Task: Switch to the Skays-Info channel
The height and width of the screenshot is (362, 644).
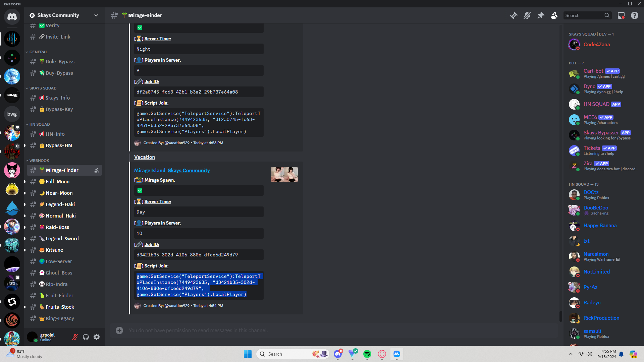Action: (64, 98)
